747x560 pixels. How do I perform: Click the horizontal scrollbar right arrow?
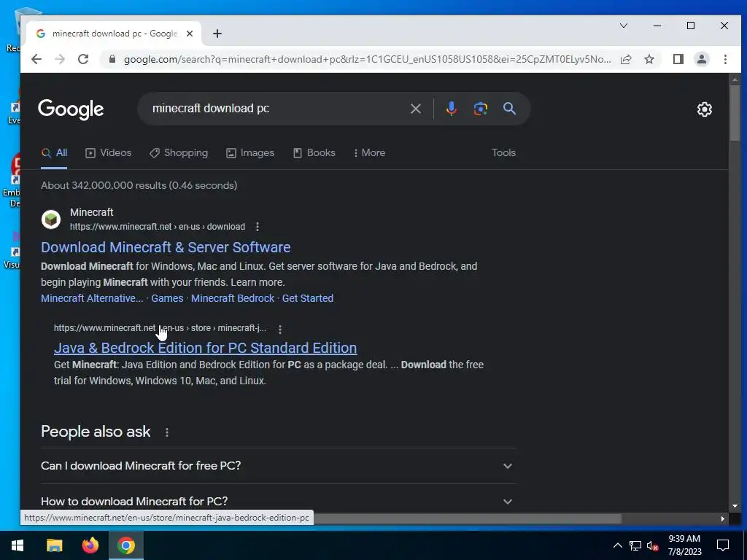723,518
